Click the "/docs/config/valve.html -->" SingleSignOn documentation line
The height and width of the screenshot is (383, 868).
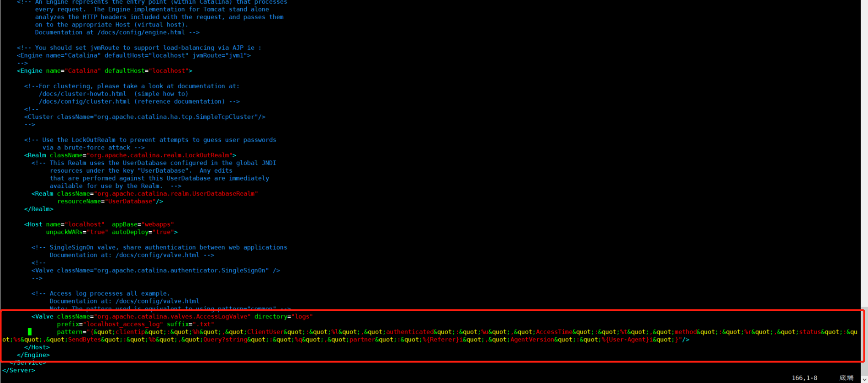[132, 255]
